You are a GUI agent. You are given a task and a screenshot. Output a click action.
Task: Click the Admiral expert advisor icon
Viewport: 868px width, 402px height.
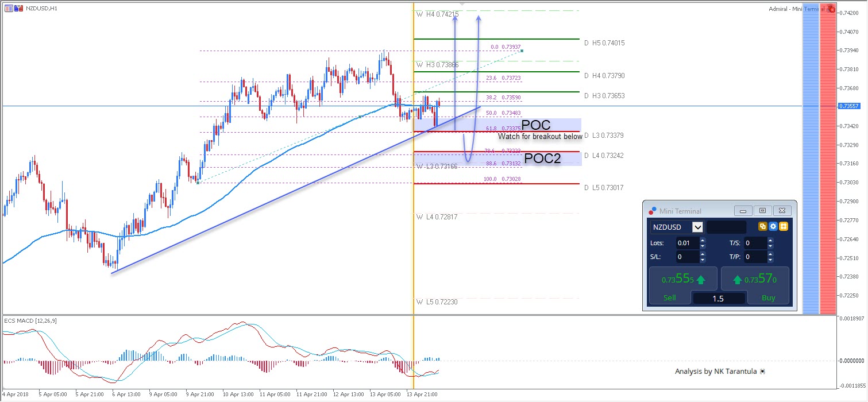click(832, 9)
